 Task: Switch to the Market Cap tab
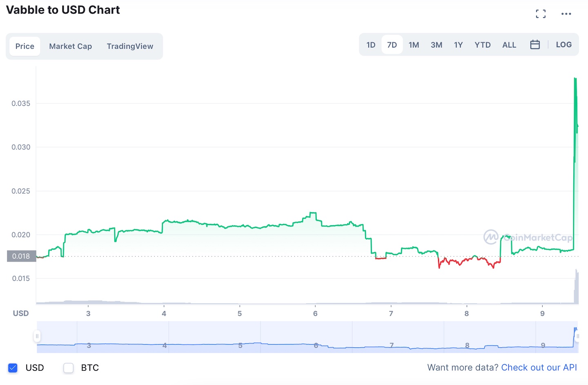pyautogui.click(x=70, y=46)
